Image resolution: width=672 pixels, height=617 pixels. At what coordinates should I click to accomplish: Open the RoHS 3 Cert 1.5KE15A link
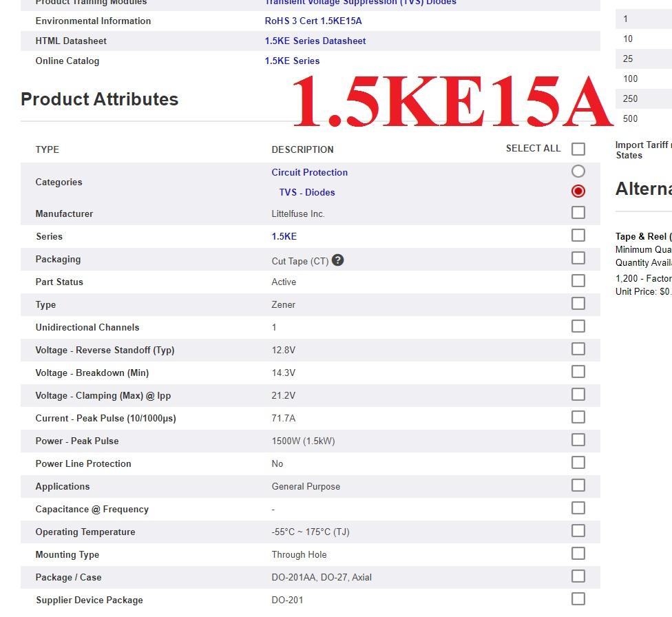(x=313, y=21)
